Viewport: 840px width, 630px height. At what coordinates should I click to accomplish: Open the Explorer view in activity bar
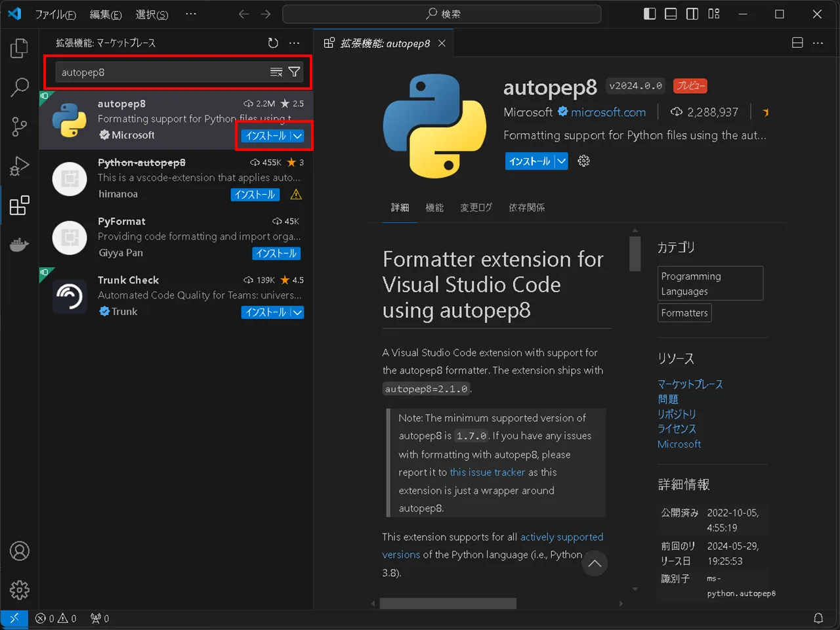20,48
